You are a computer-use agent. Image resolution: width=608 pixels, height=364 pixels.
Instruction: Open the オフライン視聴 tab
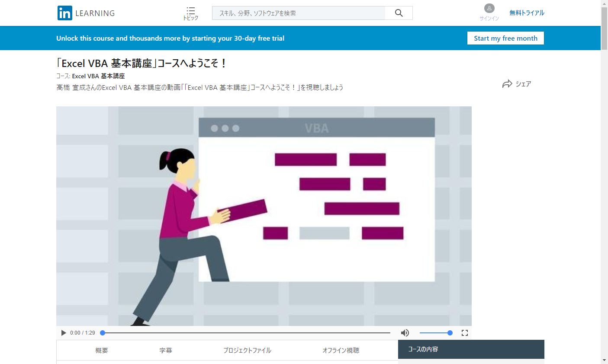(341, 351)
